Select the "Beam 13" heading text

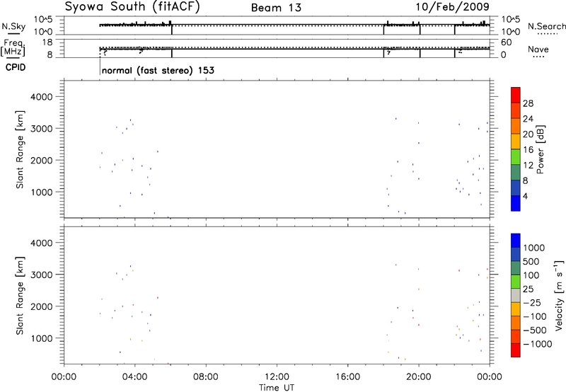click(x=276, y=8)
